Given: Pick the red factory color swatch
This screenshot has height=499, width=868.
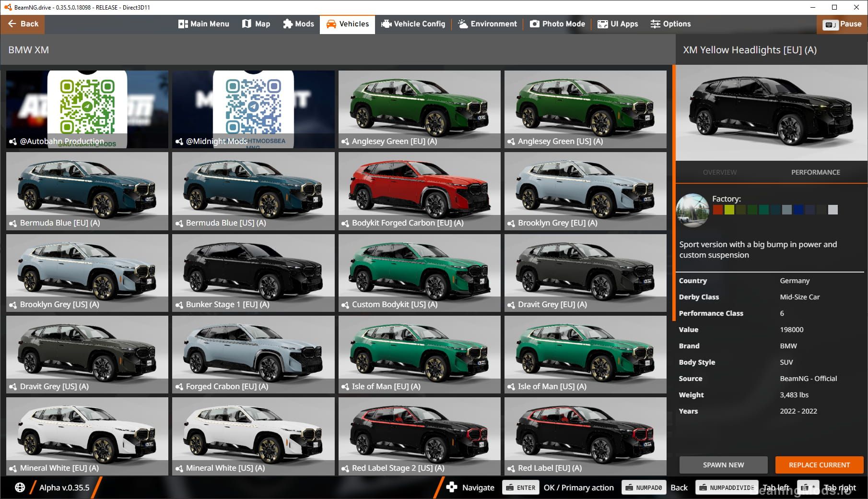Looking at the screenshot, I should click(x=717, y=210).
